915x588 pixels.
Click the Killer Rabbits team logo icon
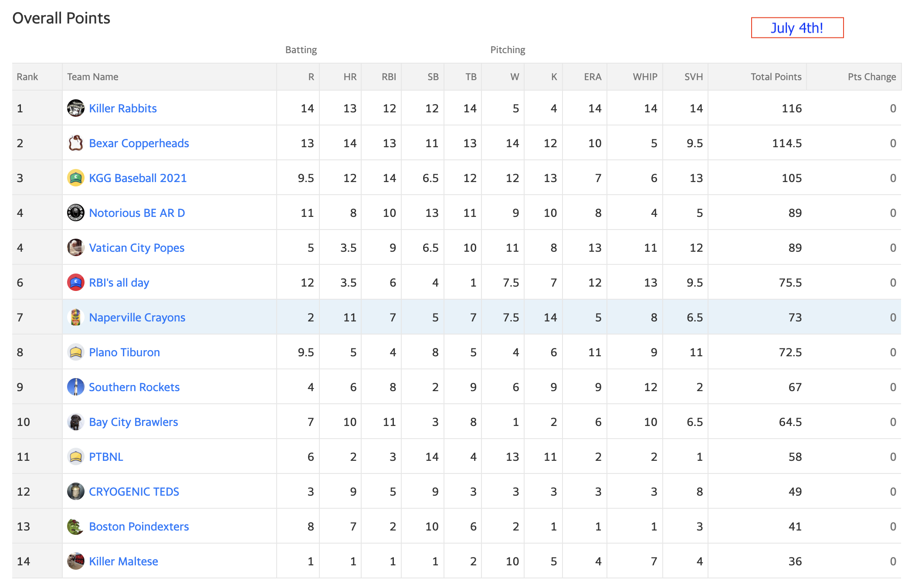76,108
